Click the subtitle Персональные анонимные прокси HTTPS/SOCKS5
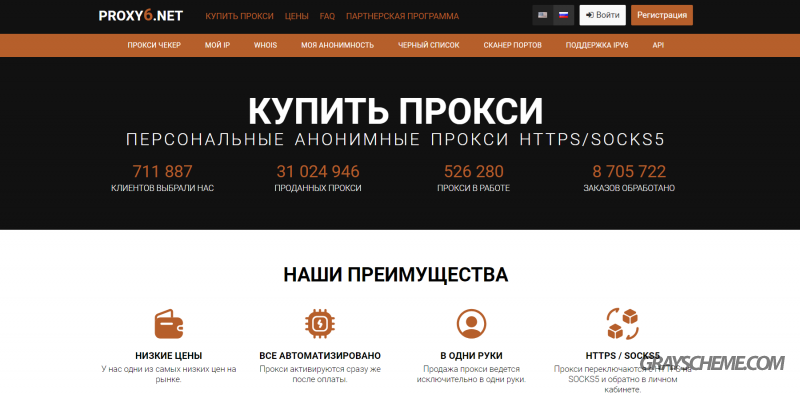The width and height of the screenshot is (800, 395). click(x=395, y=140)
